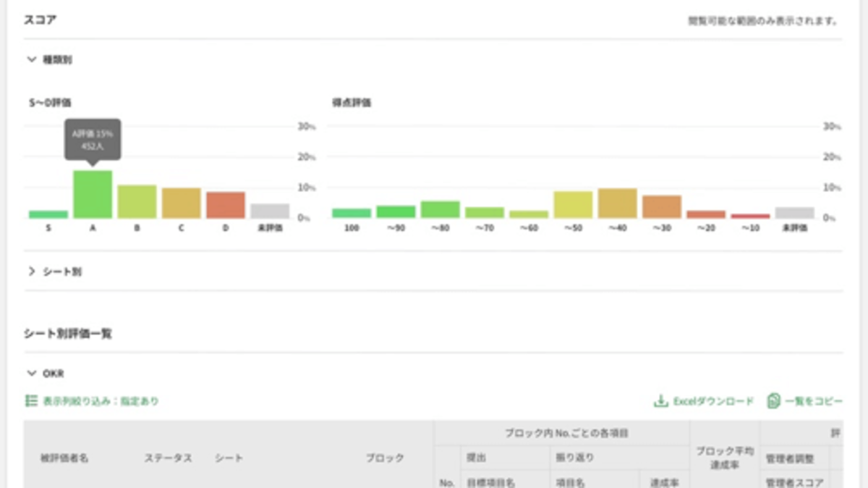Click the ブロック平均達成率 column header

click(725, 458)
